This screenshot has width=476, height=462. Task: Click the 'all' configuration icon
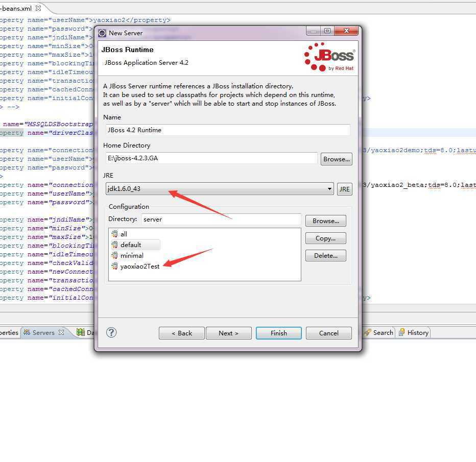pos(114,234)
